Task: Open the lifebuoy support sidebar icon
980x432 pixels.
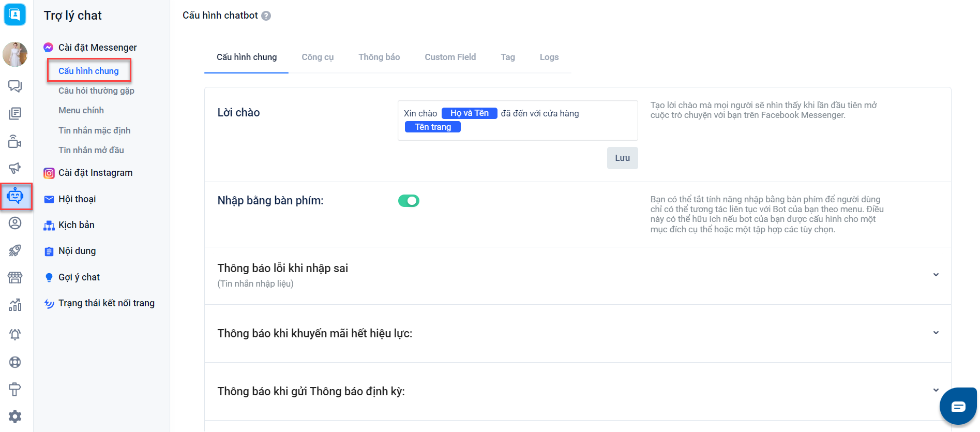Action: point(15,362)
